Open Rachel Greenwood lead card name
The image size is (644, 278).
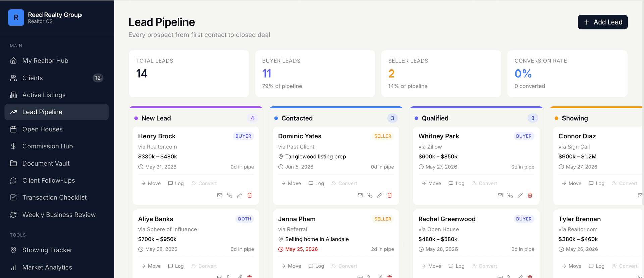[x=447, y=219]
